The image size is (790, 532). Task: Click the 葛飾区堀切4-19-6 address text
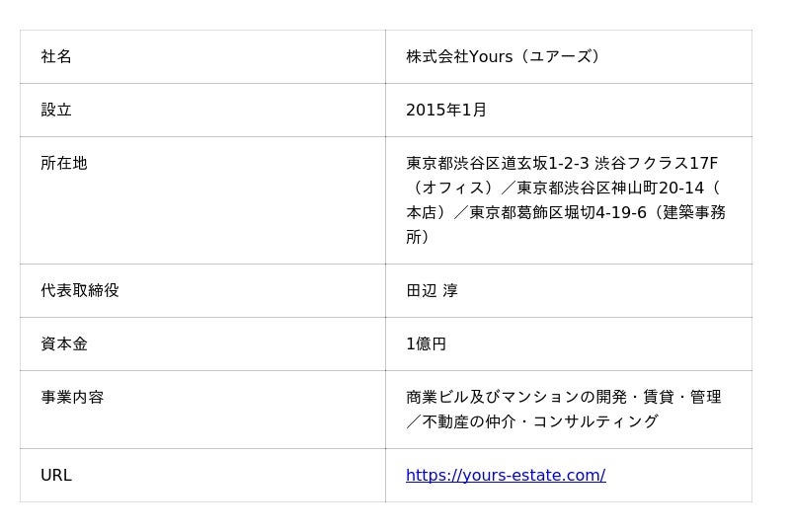581,212
